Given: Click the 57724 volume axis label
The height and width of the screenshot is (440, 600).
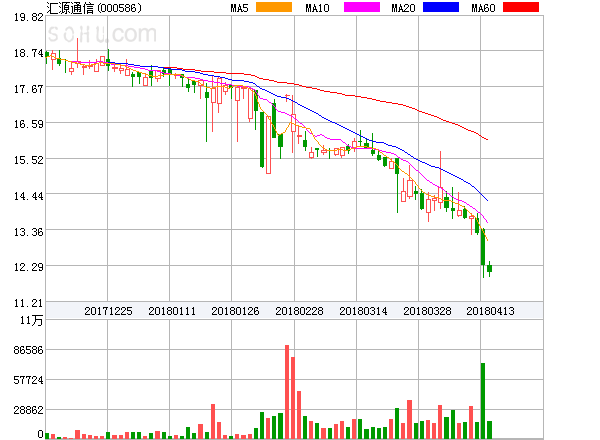Looking at the screenshot, I should click(29, 380).
